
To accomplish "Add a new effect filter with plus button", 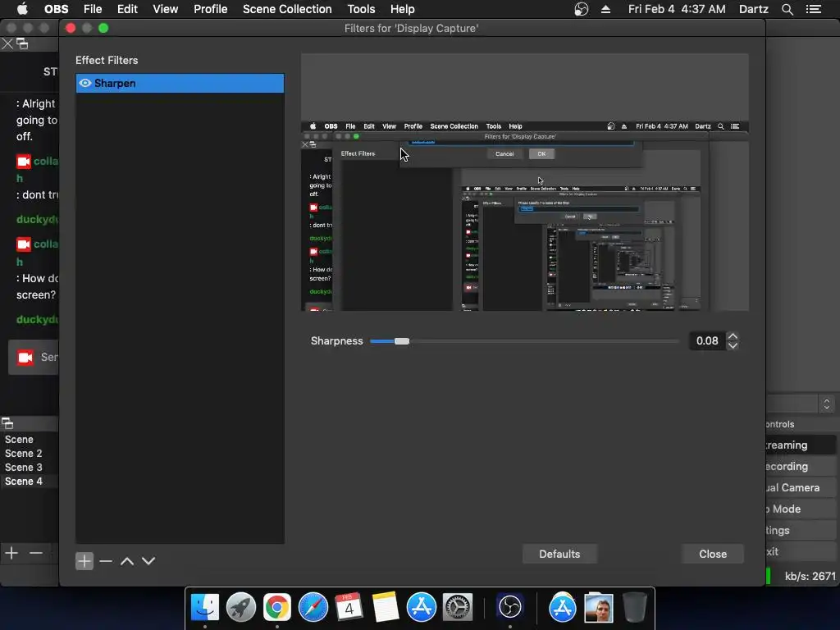I will pyautogui.click(x=84, y=561).
